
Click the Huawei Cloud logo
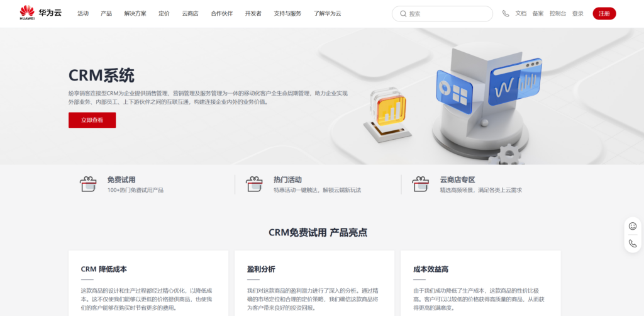point(41,13)
